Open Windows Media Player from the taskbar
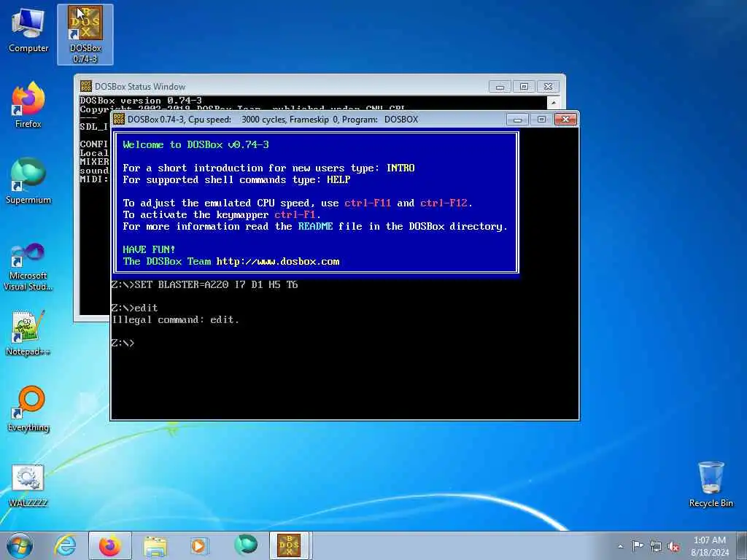 pos(200,545)
